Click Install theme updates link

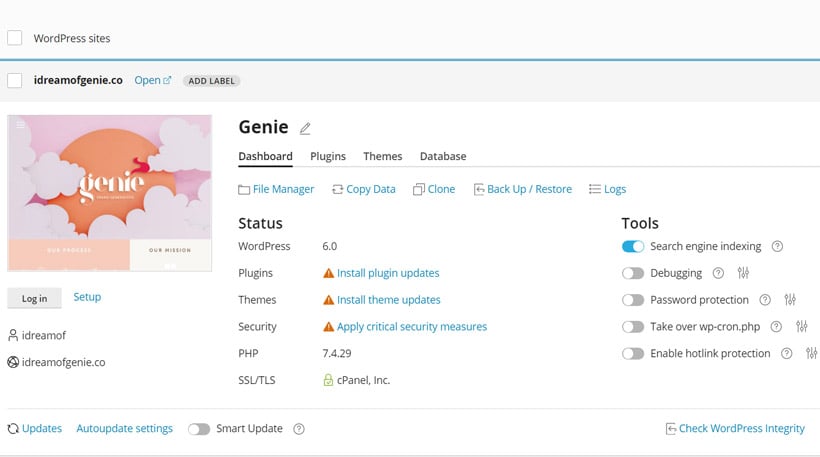389,300
